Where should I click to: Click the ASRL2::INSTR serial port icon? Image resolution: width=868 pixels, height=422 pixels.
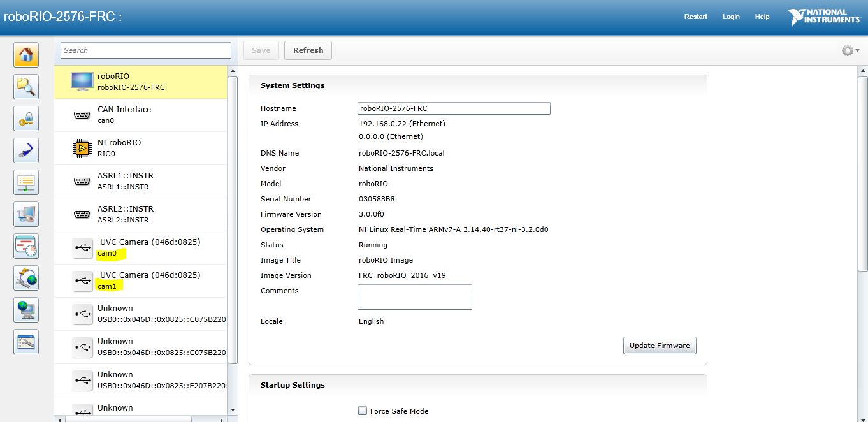(82, 214)
